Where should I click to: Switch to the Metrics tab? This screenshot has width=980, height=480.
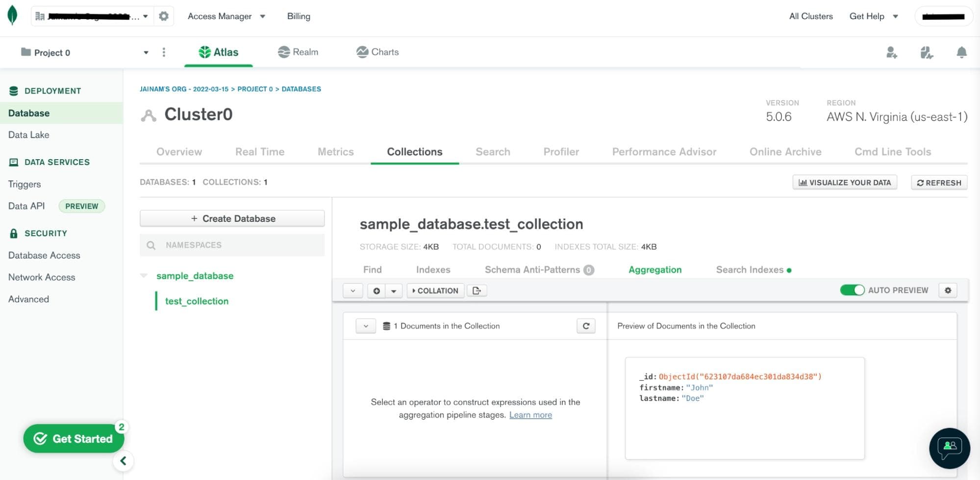[335, 152]
